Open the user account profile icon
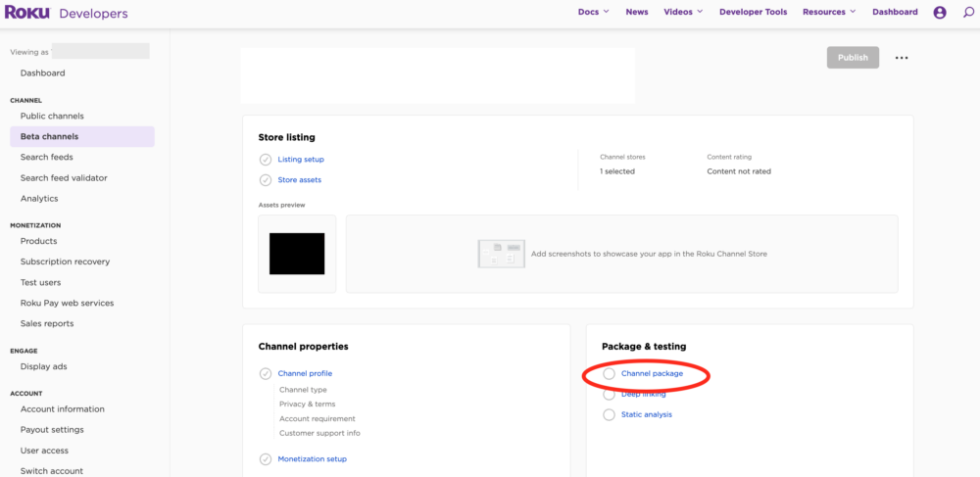Viewport: 980px width, 477px height. pyautogui.click(x=940, y=13)
